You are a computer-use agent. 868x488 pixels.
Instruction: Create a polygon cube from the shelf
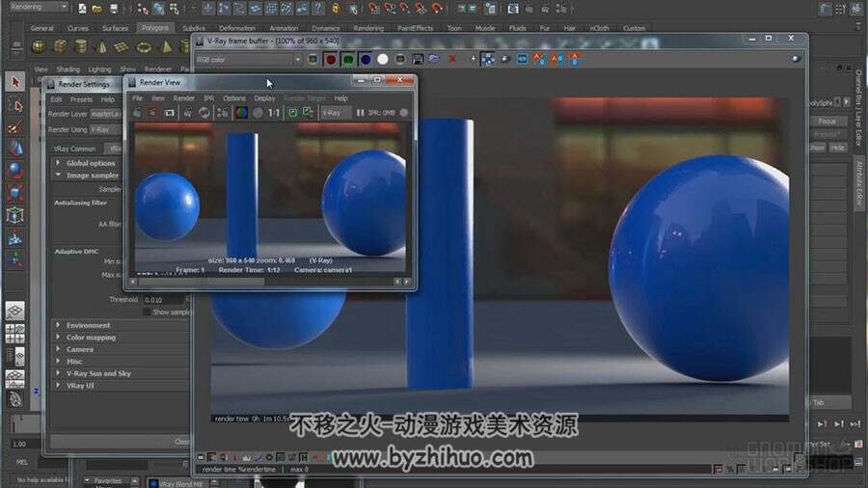(60, 46)
